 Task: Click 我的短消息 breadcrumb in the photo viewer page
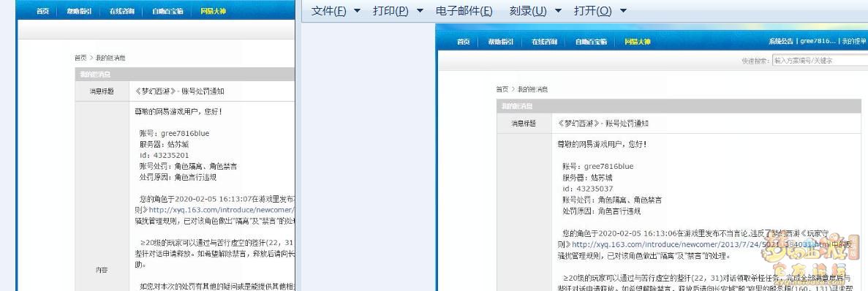532,89
